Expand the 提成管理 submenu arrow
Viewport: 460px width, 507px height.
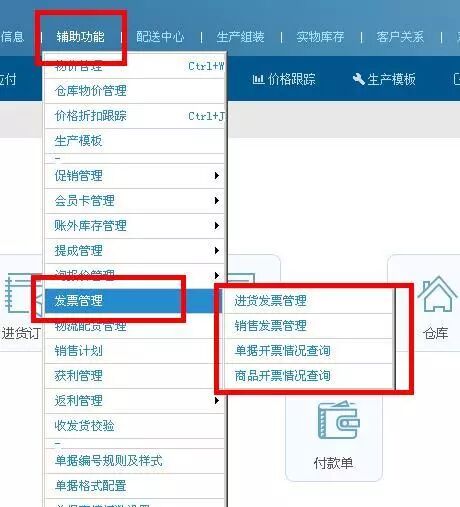[x=217, y=251]
